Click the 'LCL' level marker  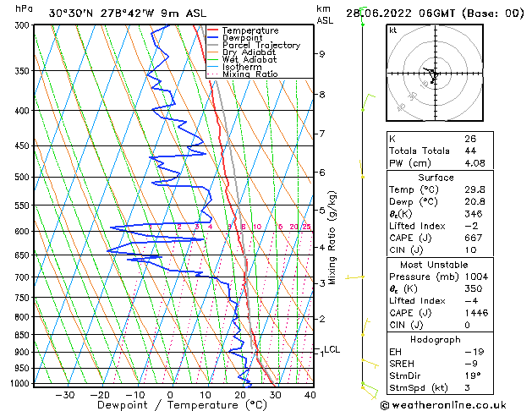coord(332,349)
